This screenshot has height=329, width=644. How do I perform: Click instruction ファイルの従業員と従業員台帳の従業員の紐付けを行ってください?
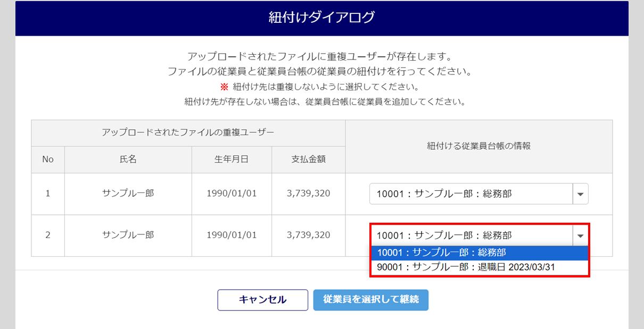pyautogui.click(x=322, y=71)
